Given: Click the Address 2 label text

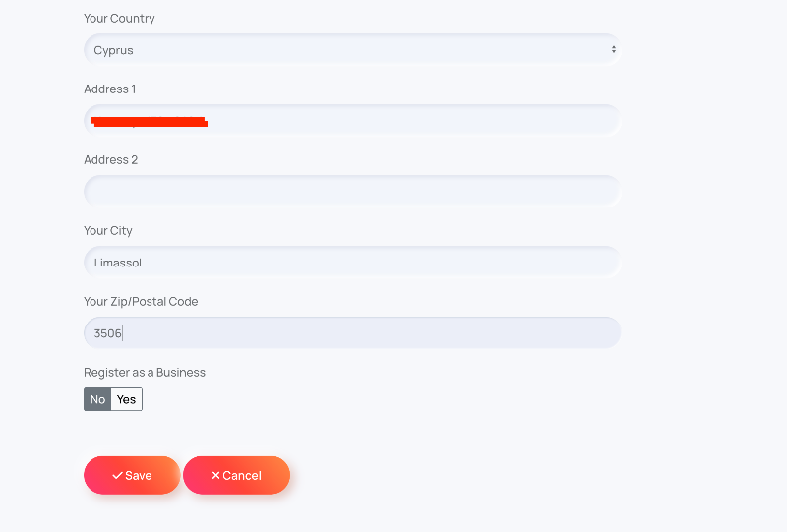Looking at the screenshot, I should tap(110, 159).
